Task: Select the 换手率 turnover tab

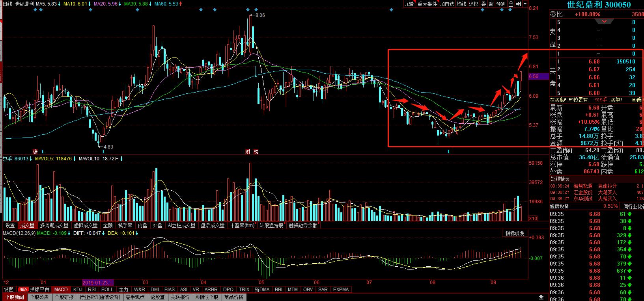Action: pos(125,225)
